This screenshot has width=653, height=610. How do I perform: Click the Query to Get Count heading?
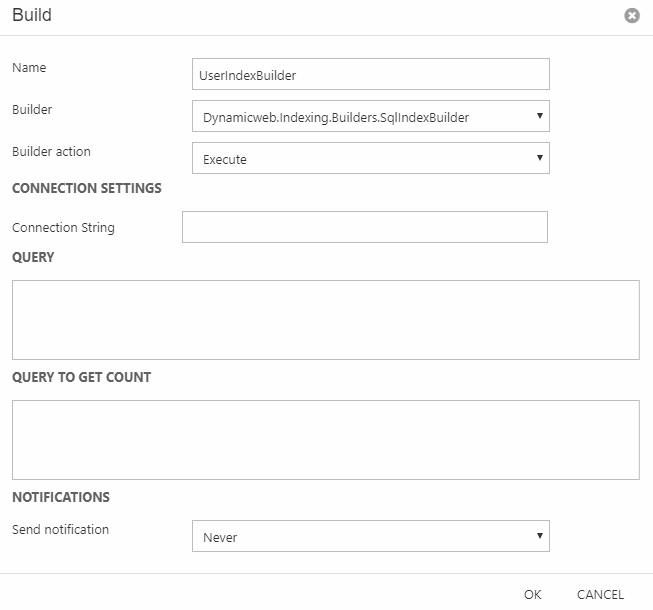(81, 377)
